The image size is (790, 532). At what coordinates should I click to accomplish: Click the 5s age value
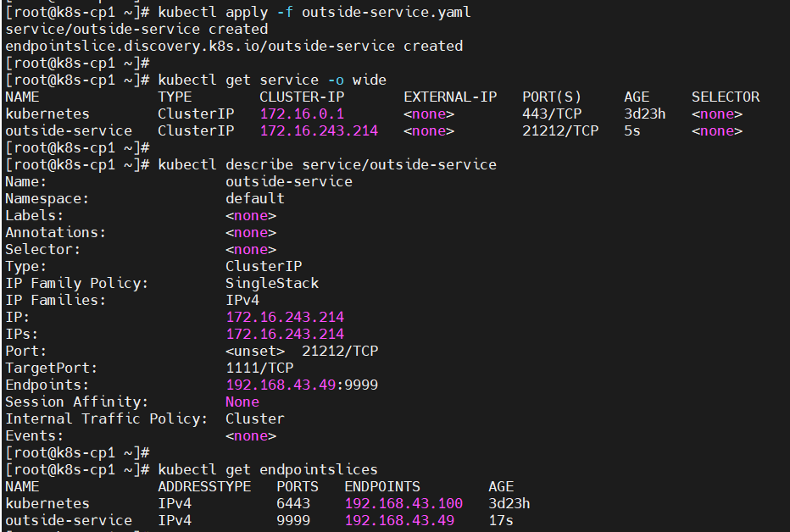pos(632,130)
